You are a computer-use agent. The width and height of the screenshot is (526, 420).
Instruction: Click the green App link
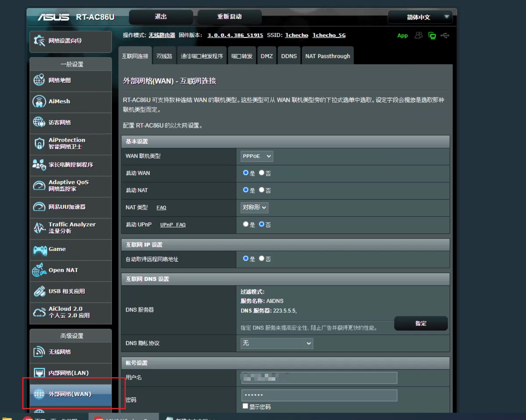[x=402, y=35]
